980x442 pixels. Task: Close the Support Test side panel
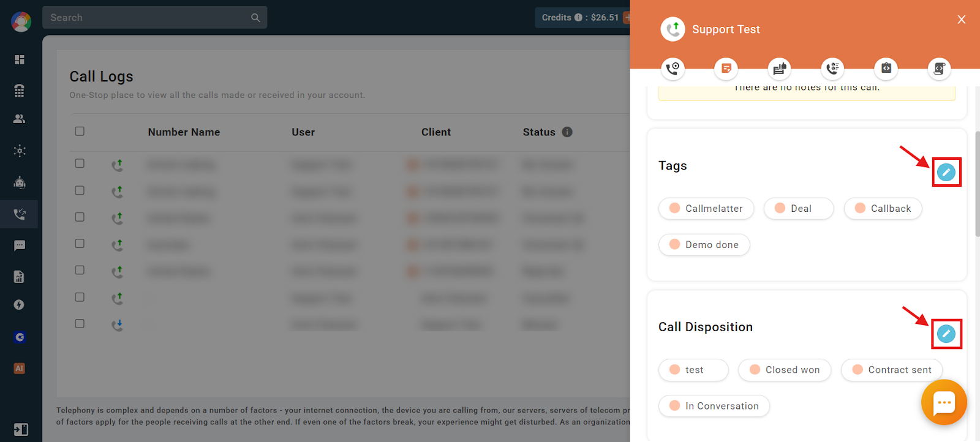(962, 20)
